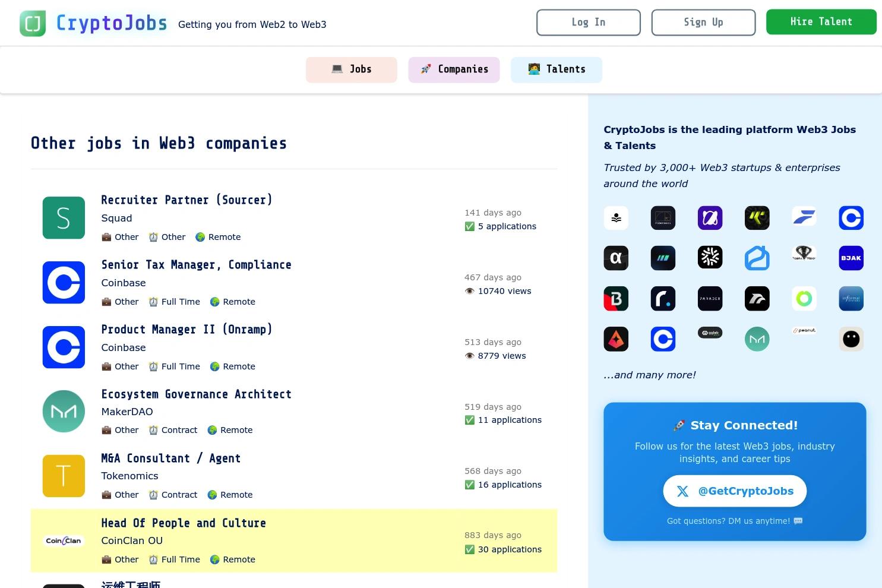Open the CryptoJobs wordmark link

coord(112,23)
